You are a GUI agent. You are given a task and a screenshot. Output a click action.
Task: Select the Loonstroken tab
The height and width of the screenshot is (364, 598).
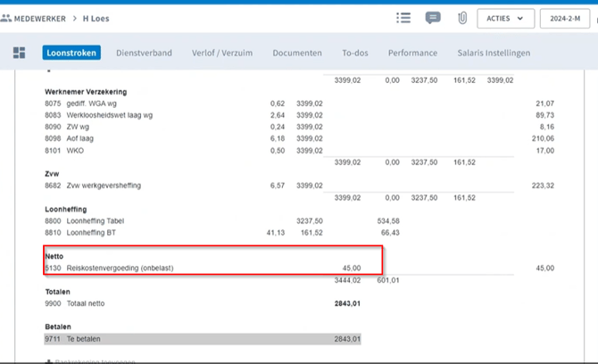(71, 53)
